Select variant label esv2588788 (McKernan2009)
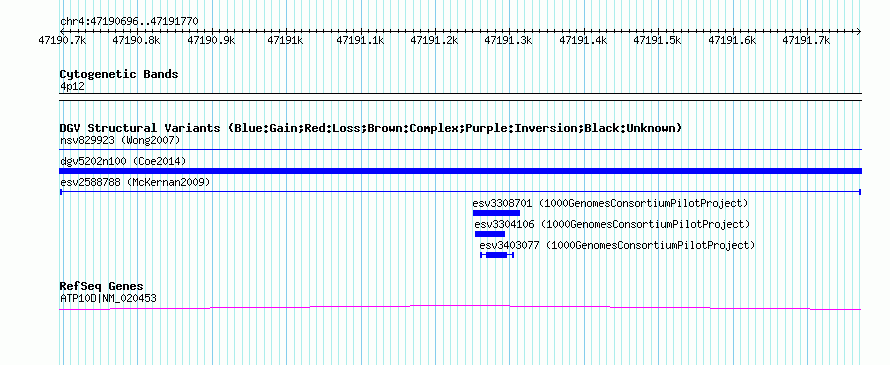The width and height of the screenshot is (890, 365). [135, 182]
